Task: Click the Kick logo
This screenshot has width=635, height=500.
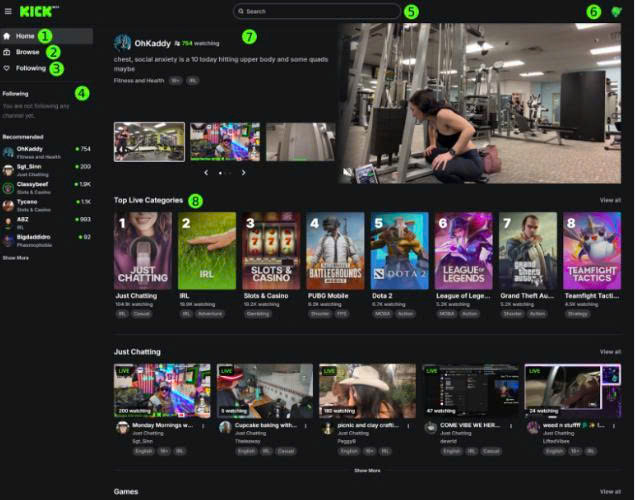Action: pos(36,11)
